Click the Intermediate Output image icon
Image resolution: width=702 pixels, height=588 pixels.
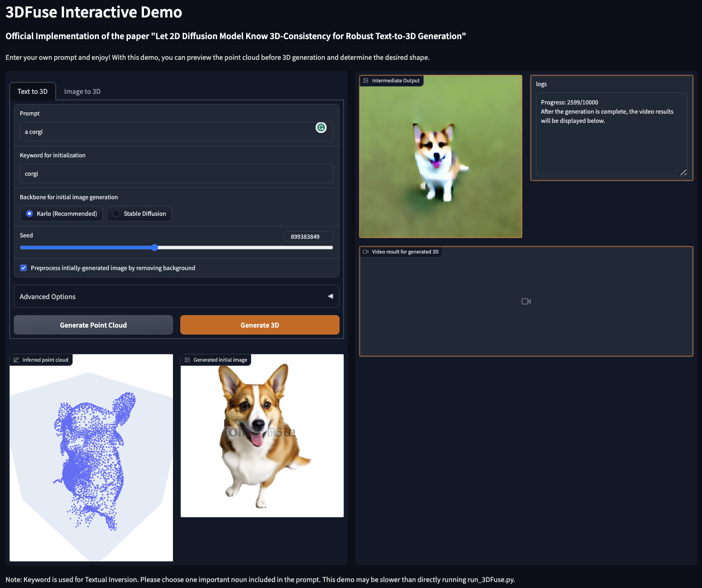coord(366,81)
